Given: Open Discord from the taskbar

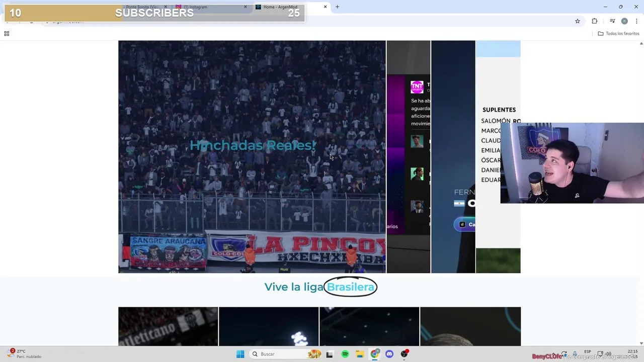Looking at the screenshot, I should 389,354.
